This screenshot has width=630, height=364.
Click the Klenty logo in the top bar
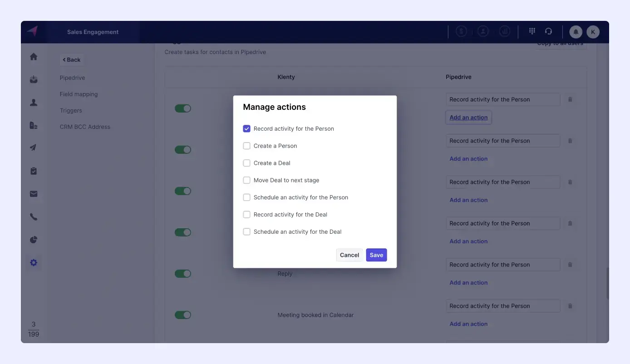point(32,31)
